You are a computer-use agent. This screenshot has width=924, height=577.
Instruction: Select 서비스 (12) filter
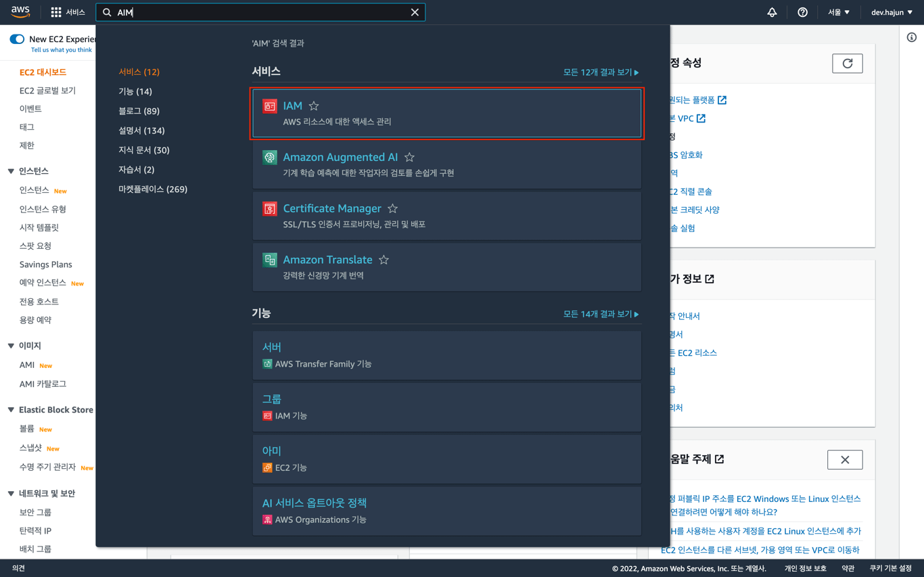pos(139,72)
